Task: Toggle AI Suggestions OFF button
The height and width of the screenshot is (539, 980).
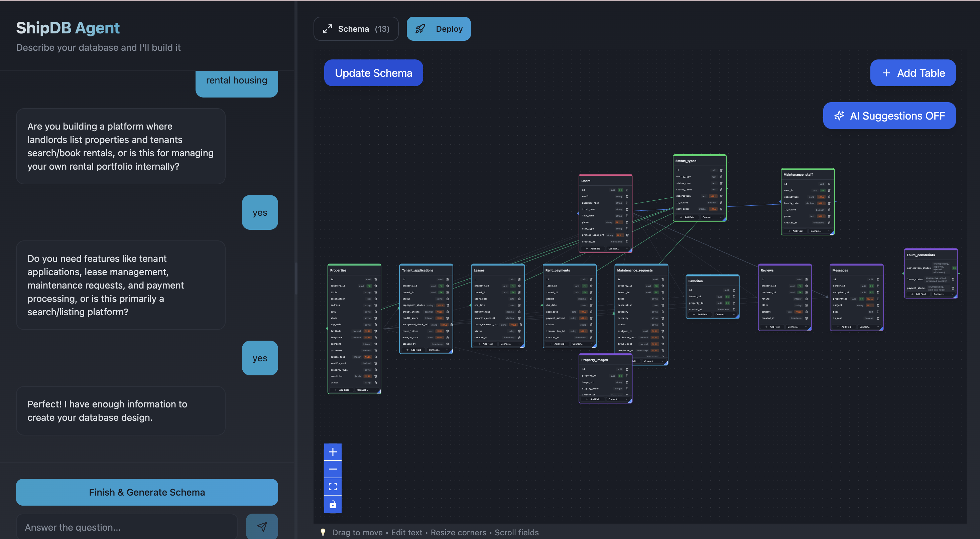Action: pos(889,116)
